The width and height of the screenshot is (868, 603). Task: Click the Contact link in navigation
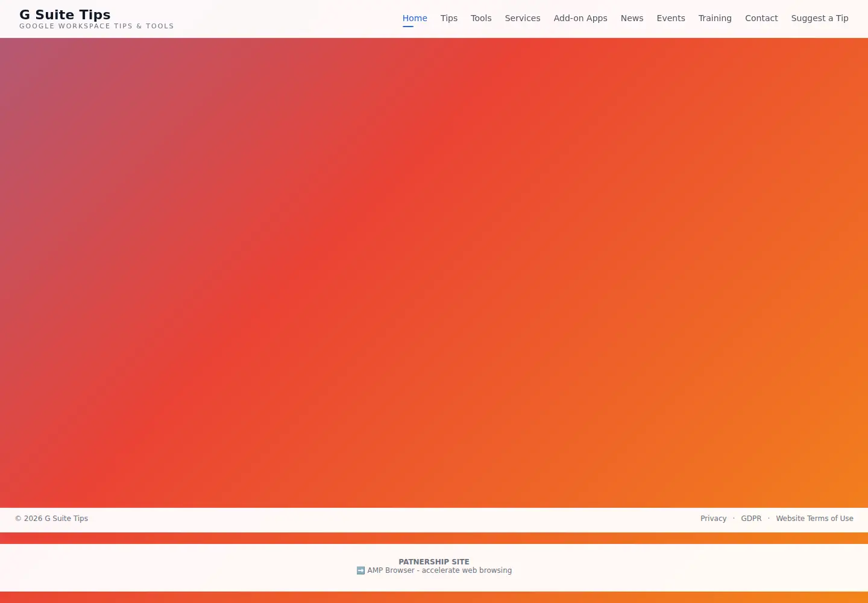coord(761,18)
